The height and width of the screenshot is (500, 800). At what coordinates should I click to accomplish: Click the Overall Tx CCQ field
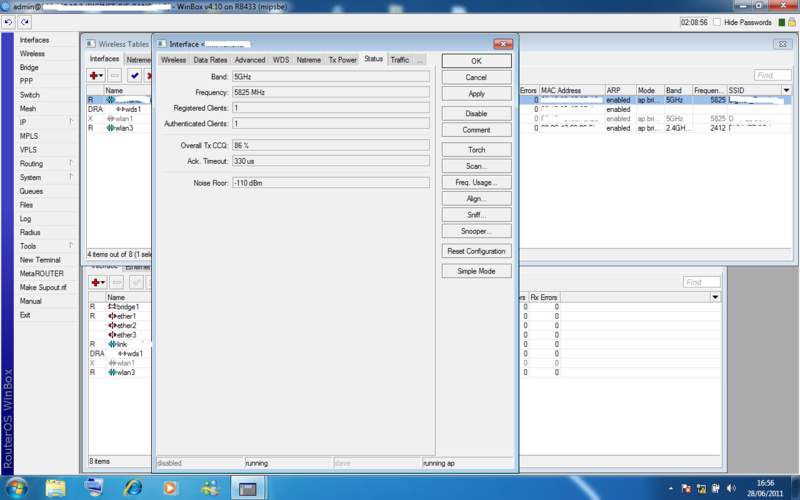pos(331,145)
